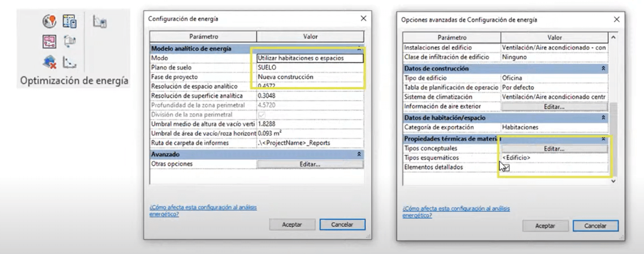Collapse Propiedades térmicas de material section
The width and height of the screenshot is (644, 254).
603,139
